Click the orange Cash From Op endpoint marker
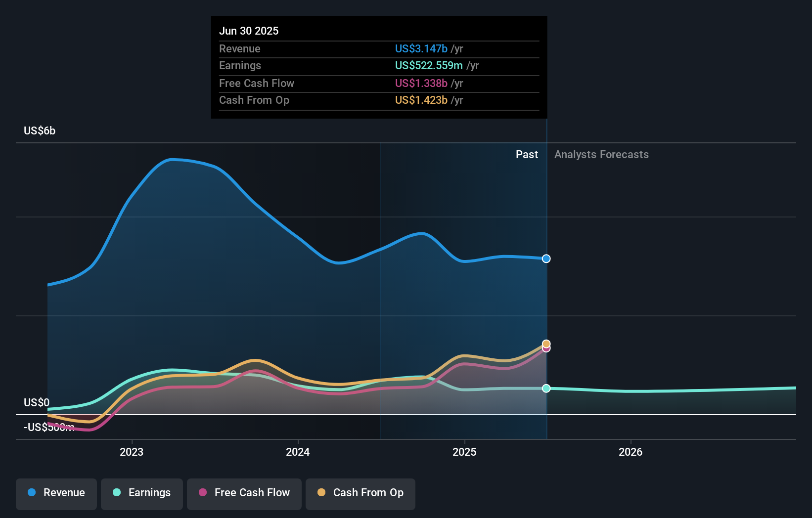The height and width of the screenshot is (518, 812). (546, 343)
